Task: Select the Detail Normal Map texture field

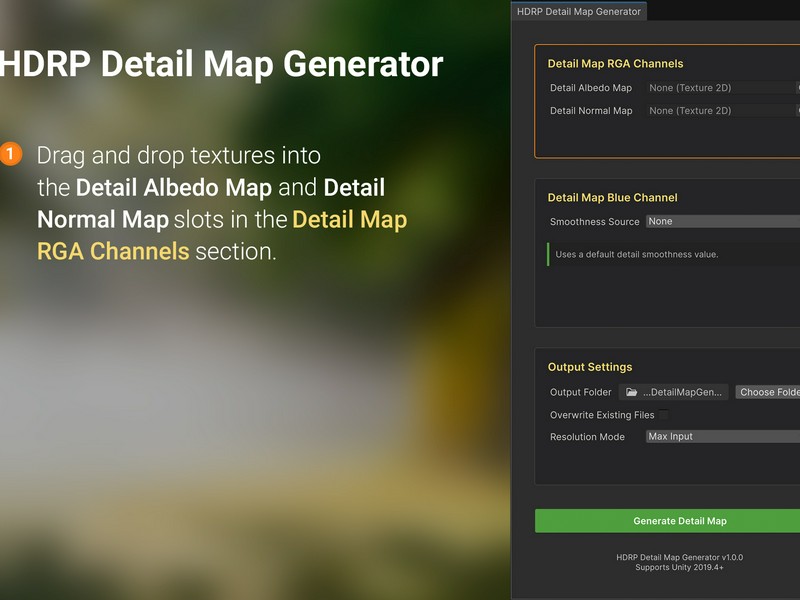Action: click(722, 111)
